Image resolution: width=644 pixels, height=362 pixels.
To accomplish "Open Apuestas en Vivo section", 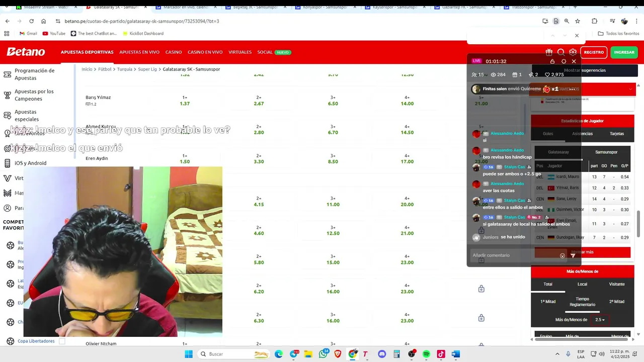I will click(x=139, y=52).
